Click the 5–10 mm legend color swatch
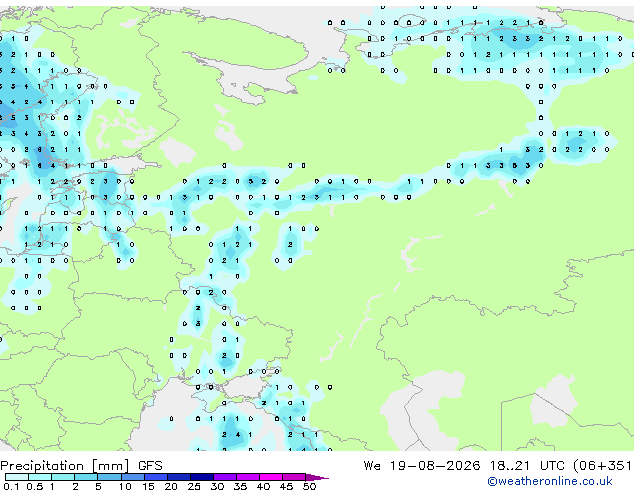The image size is (634, 490). (109, 477)
